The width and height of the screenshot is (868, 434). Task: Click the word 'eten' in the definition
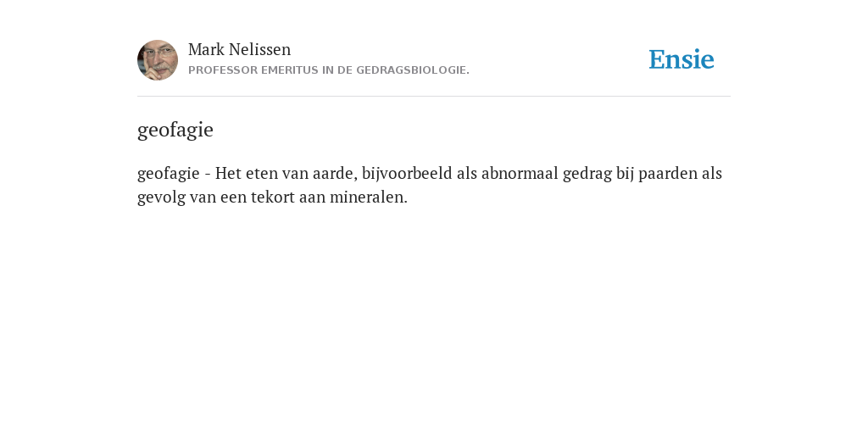(x=262, y=174)
